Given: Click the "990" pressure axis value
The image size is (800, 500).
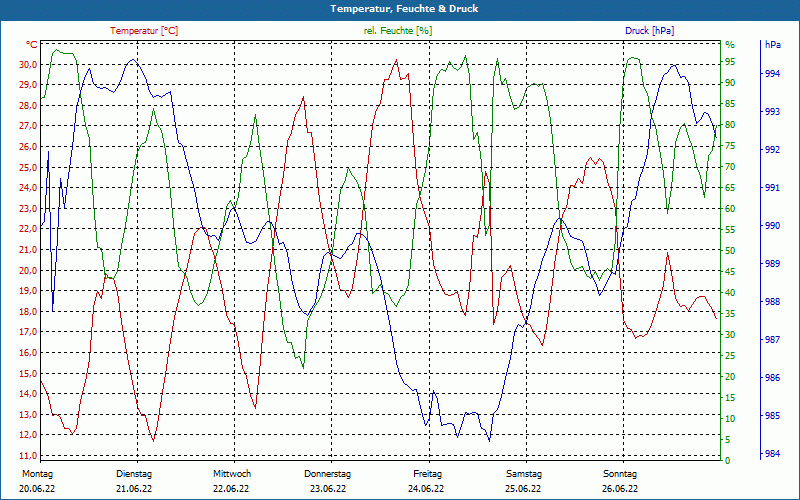Looking at the screenshot, I should pos(773,226).
